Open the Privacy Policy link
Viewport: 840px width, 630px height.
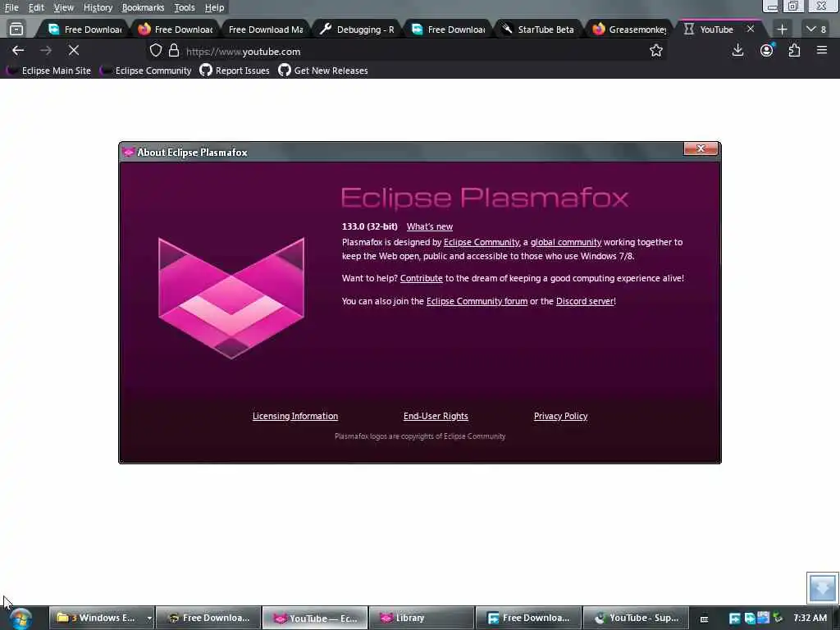click(560, 416)
